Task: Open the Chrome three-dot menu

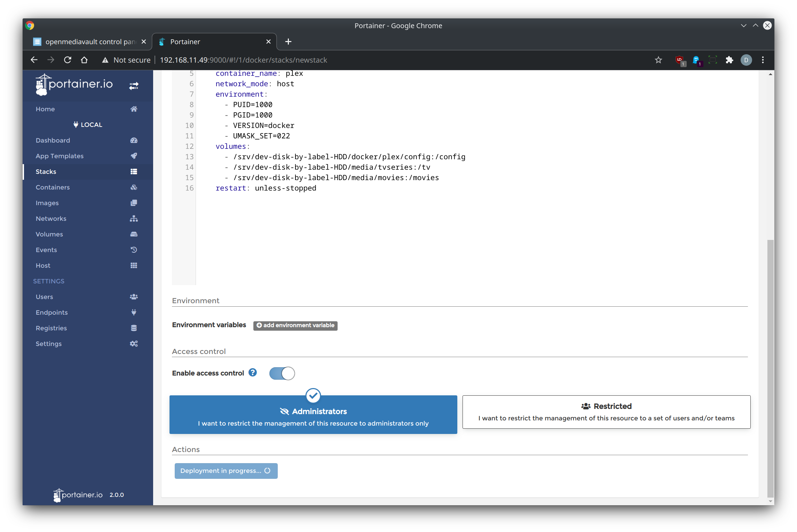Action: pyautogui.click(x=763, y=60)
